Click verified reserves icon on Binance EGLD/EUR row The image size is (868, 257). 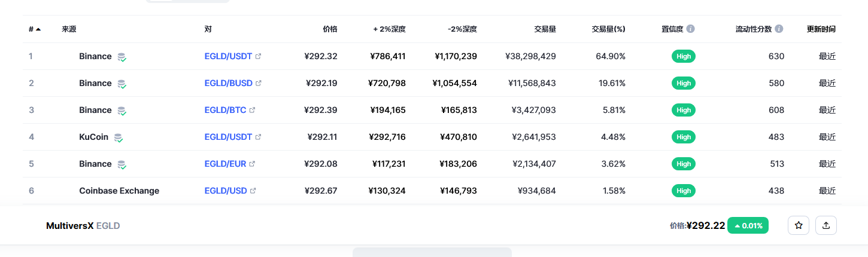pyautogui.click(x=122, y=164)
